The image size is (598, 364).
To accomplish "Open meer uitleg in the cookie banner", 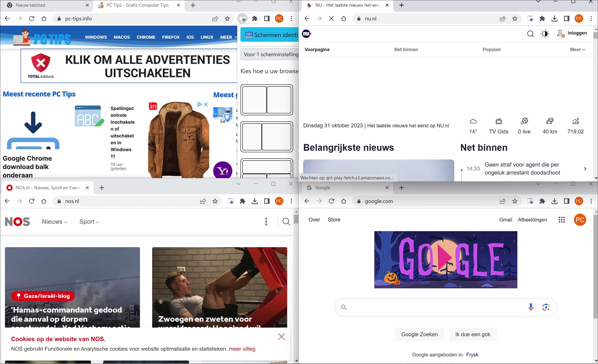I will [x=242, y=349].
